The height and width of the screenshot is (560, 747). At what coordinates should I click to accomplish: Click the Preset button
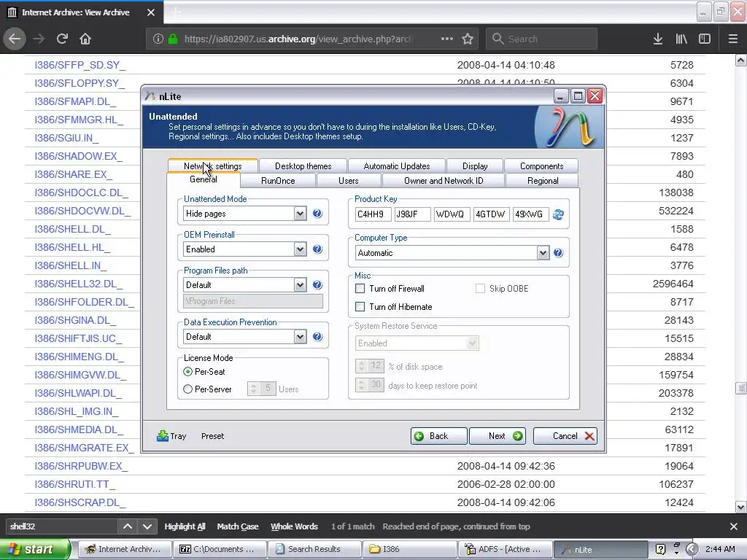pyautogui.click(x=212, y=436)
